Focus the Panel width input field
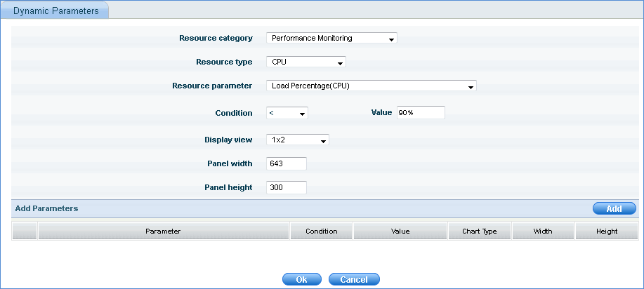The height and width of the screenshot is (289, 644). tap(287, 164)
